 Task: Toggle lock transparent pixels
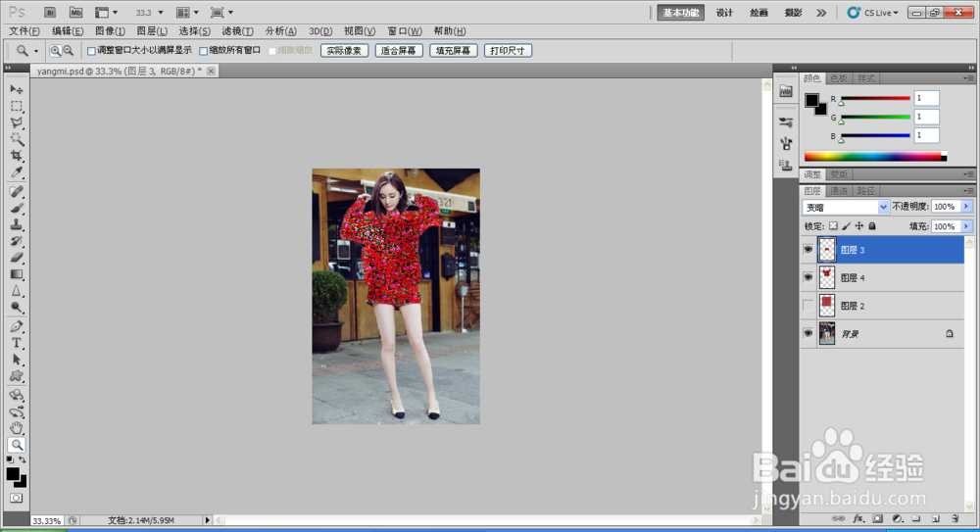[x=833, y=225]
